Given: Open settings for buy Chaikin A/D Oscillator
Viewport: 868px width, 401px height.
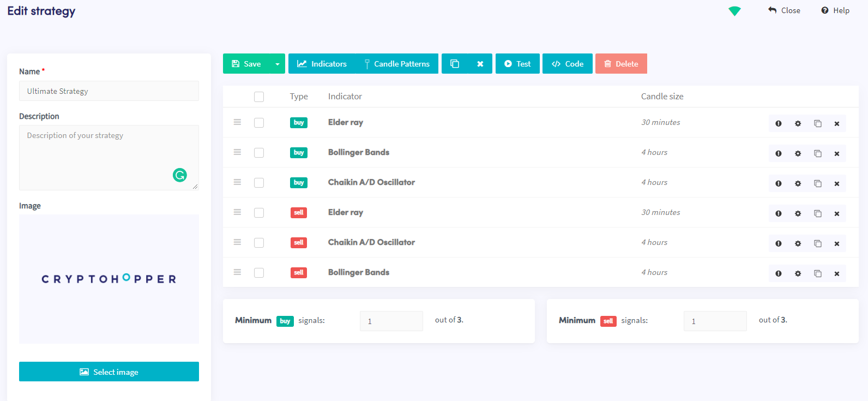Looking at the screenshot, I should pos(798,183).
